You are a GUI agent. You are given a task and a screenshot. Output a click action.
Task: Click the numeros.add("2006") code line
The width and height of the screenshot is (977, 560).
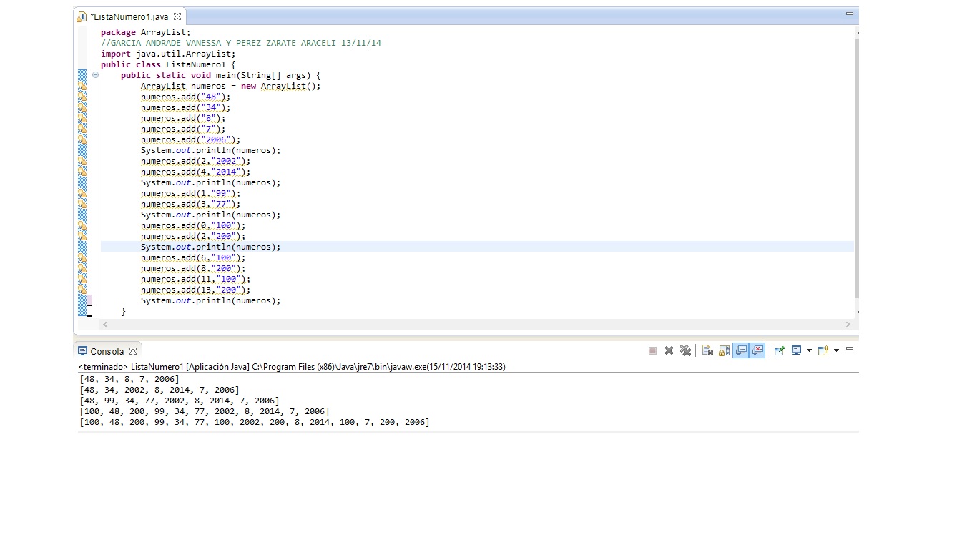tap(191, 139)
